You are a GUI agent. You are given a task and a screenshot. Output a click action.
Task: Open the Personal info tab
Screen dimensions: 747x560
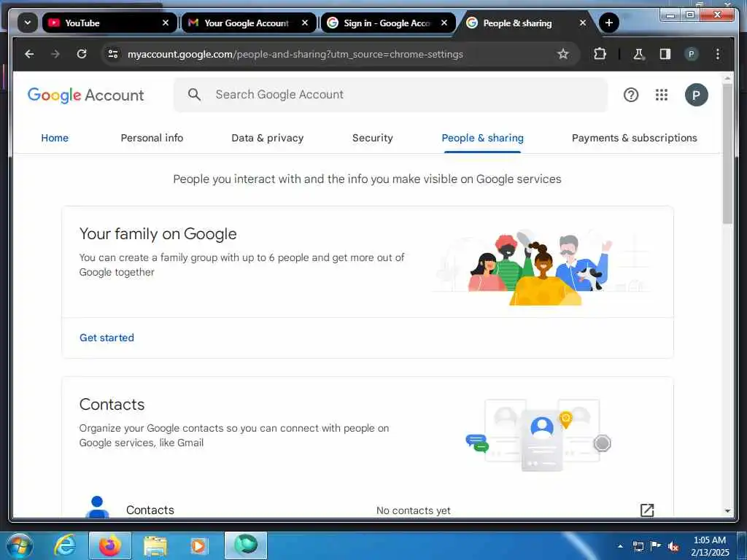pos(152,138)
